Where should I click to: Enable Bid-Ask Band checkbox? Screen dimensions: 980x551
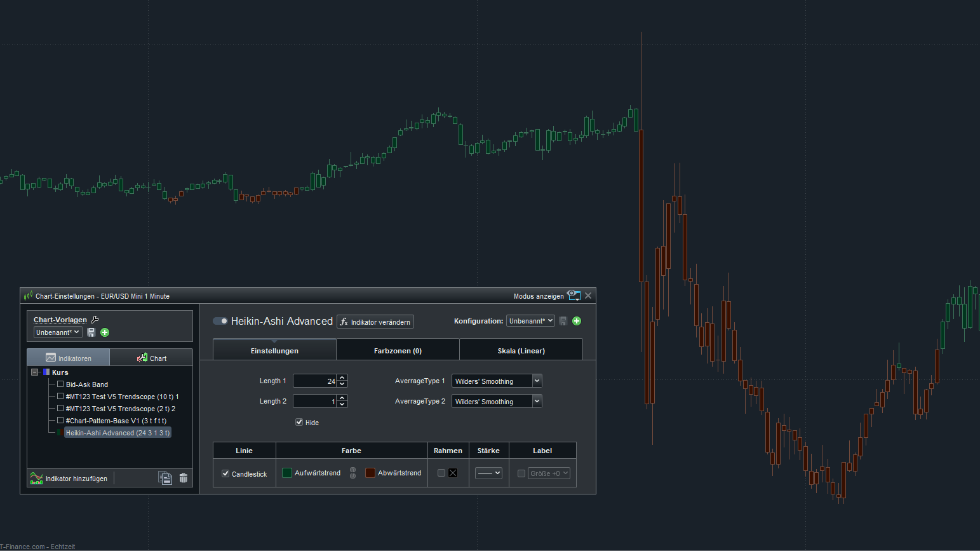pyautogui.click(x=60, y=384)
